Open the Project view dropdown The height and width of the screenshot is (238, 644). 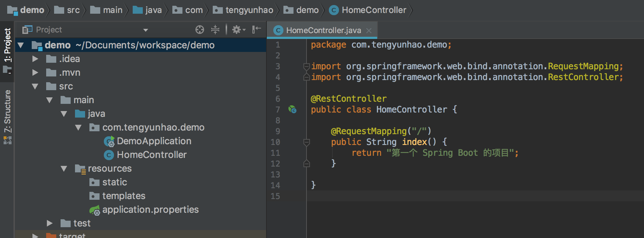pos(146,30)
